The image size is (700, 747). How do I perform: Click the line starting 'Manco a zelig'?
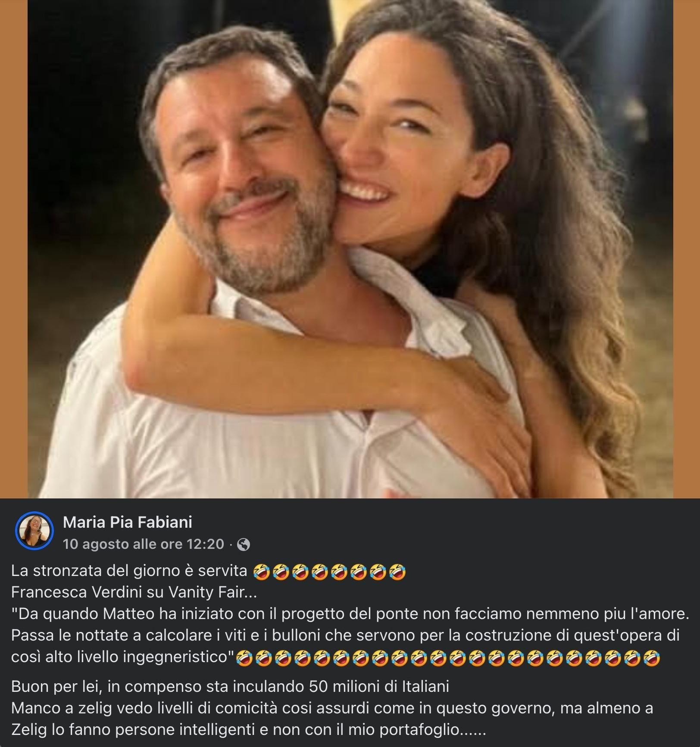tap(332, 708)
